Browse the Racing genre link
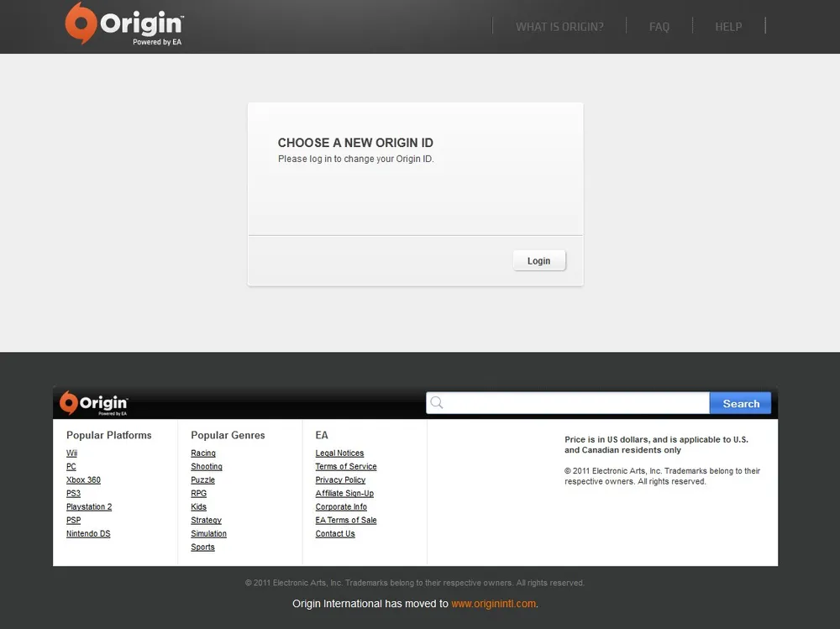840x629 pixels. click(x=203, y=453)
